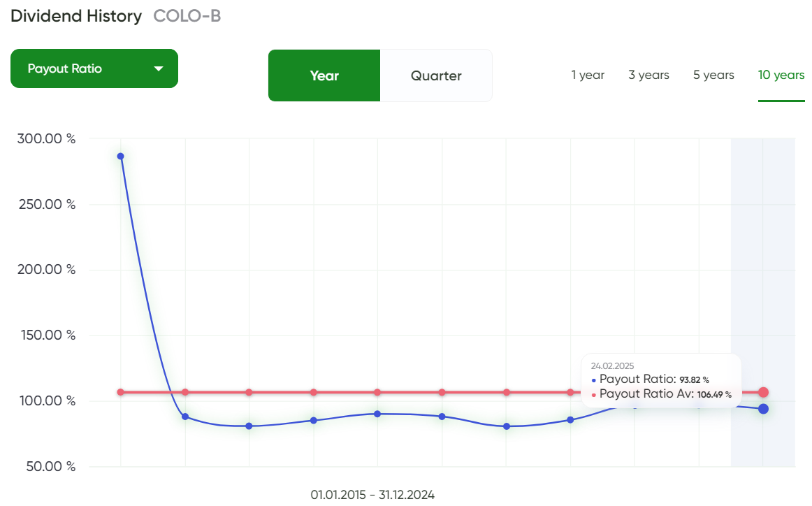The image size is (812, 506).
Task: Click the Payout Ratio dropdown arrow
Action: click(x=159, y=69)
